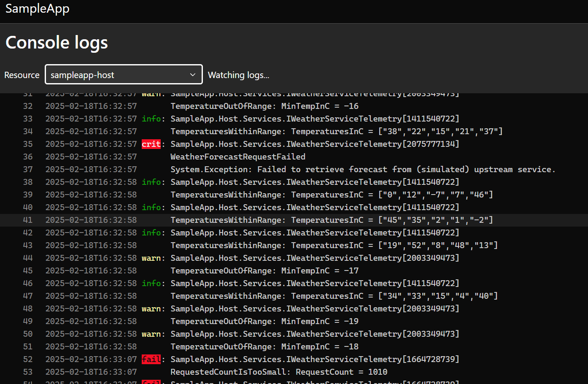The image size is (588, 384).
Task: Click the 'warn' level label on line 48
Action: pyautogui.click(x=151, y=308)
